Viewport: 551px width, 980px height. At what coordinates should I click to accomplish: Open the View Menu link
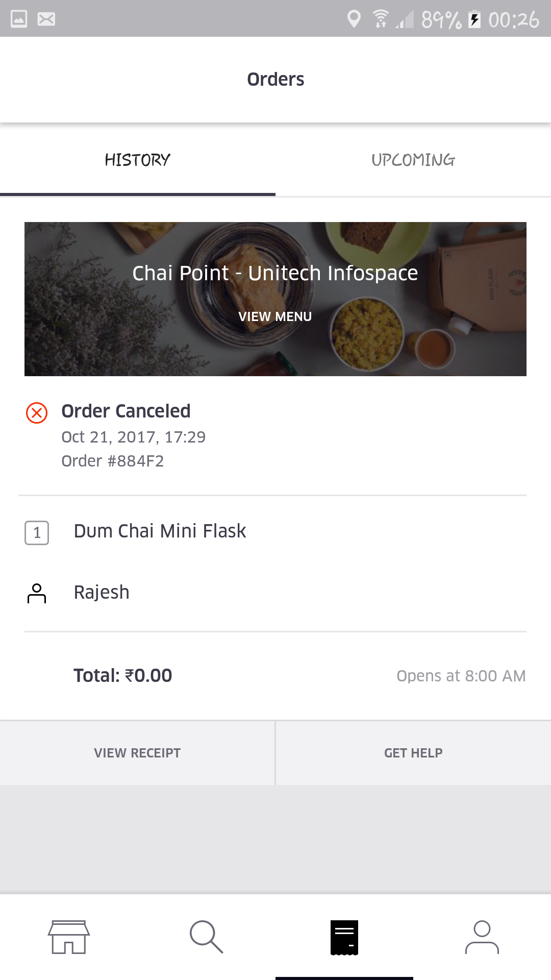click(x=275, y=317)
